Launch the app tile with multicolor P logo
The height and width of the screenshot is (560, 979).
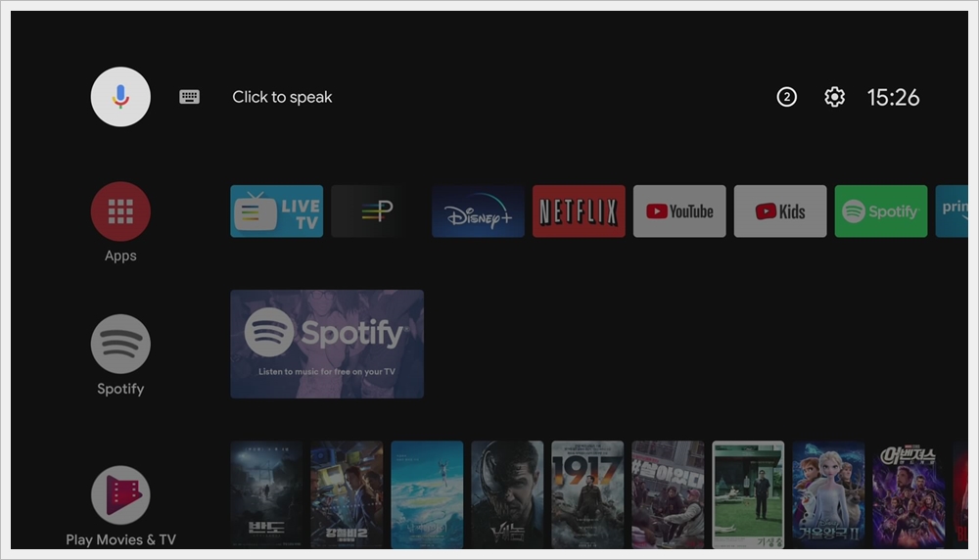click(377, 211)
